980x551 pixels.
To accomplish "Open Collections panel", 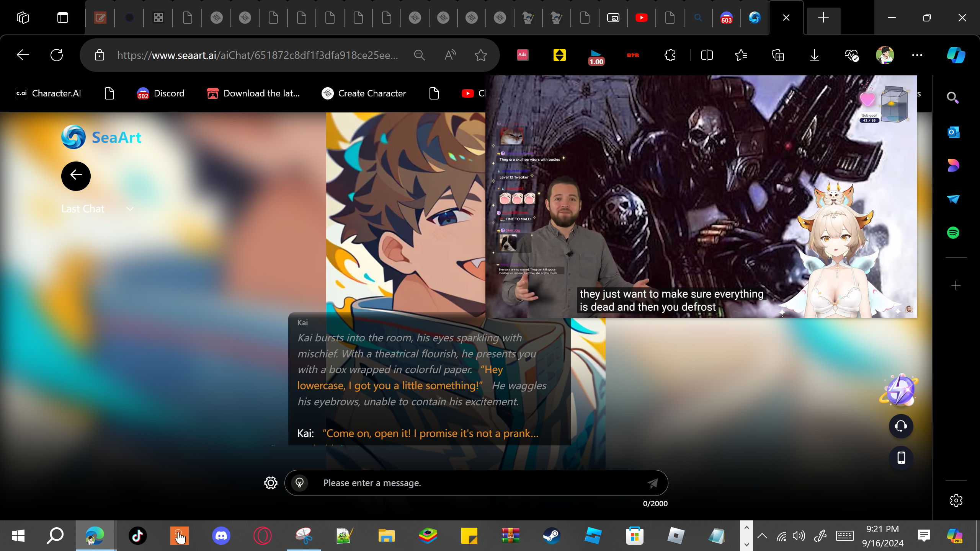I will (778, 55).
